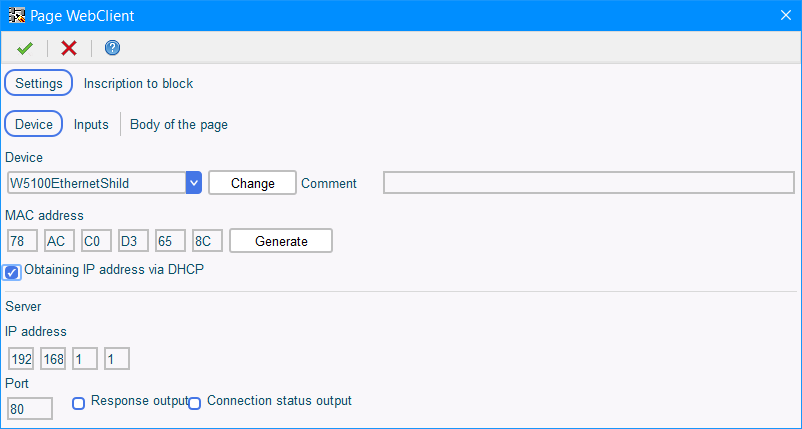Select the Device sub-tab

tap(34, 124)
